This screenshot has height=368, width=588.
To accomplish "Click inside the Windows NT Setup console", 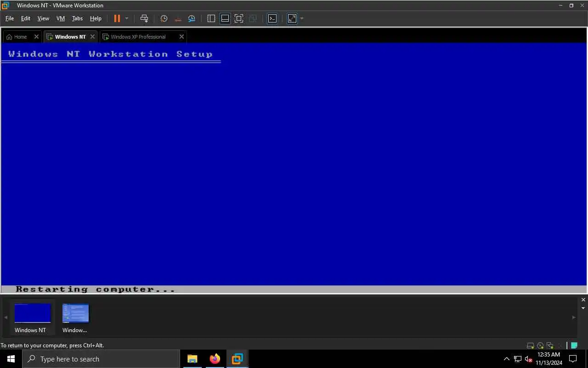I will click(x=294, y=168).
